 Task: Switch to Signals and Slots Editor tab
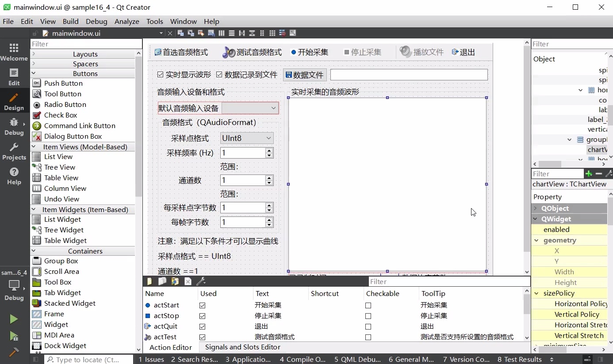[242, 347]
